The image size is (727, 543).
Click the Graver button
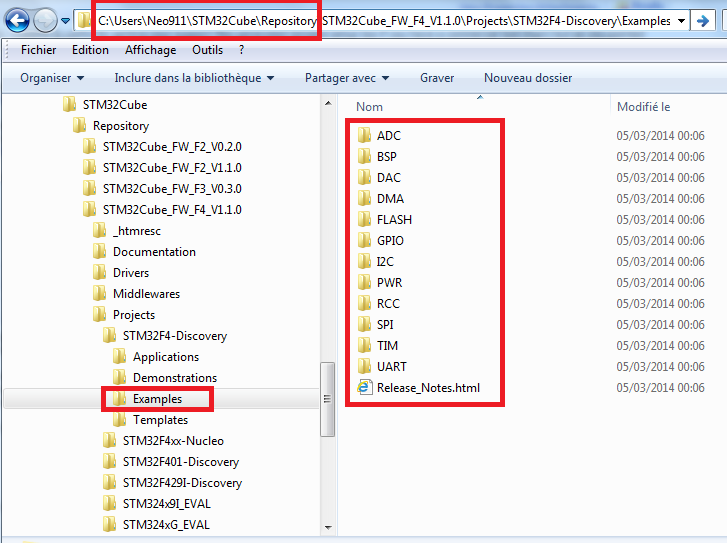[x=437, y=78]
